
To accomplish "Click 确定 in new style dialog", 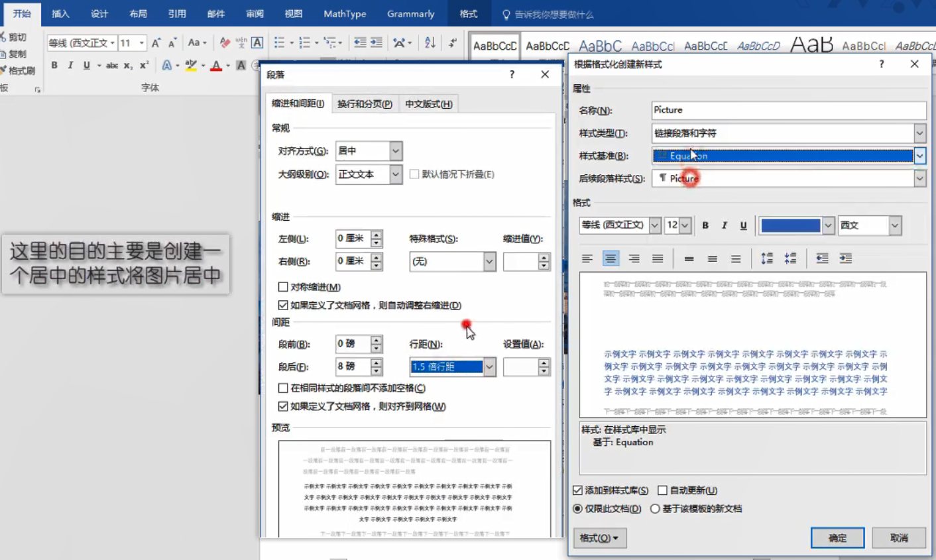I will 837,538.
